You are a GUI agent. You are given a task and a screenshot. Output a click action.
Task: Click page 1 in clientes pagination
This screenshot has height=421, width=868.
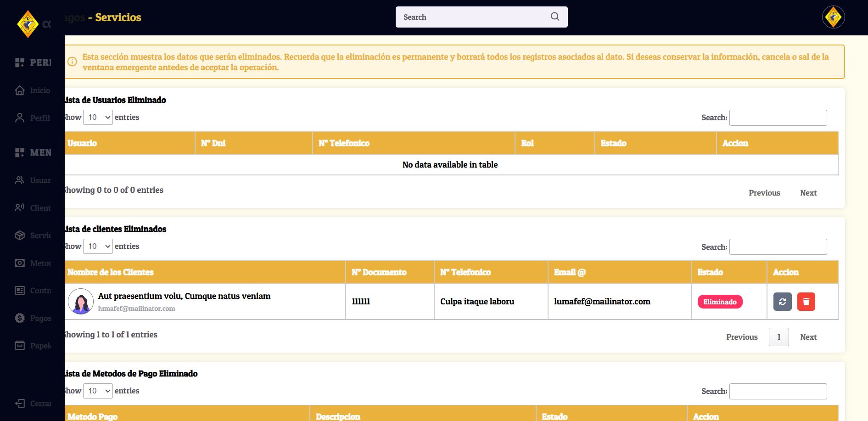778,337
